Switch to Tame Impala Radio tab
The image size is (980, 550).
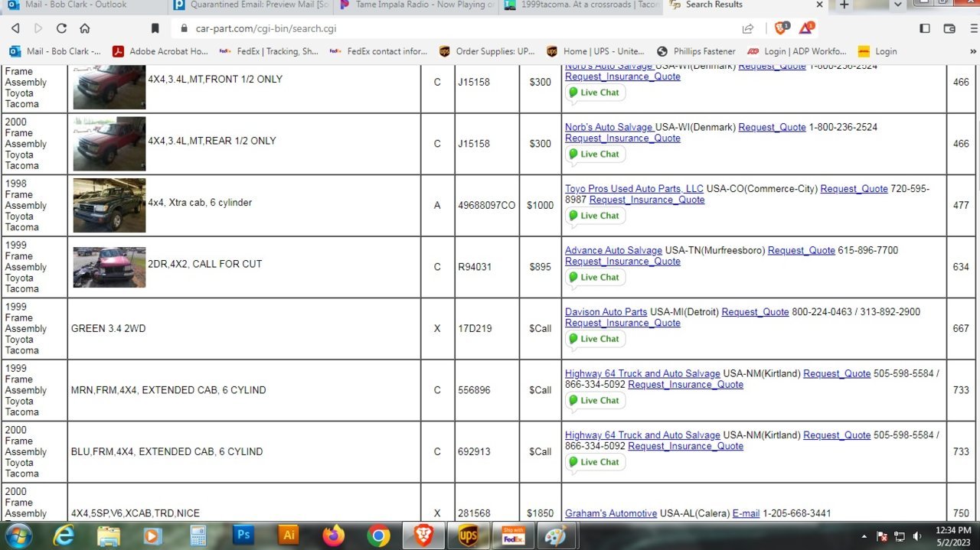coord(416,5)
